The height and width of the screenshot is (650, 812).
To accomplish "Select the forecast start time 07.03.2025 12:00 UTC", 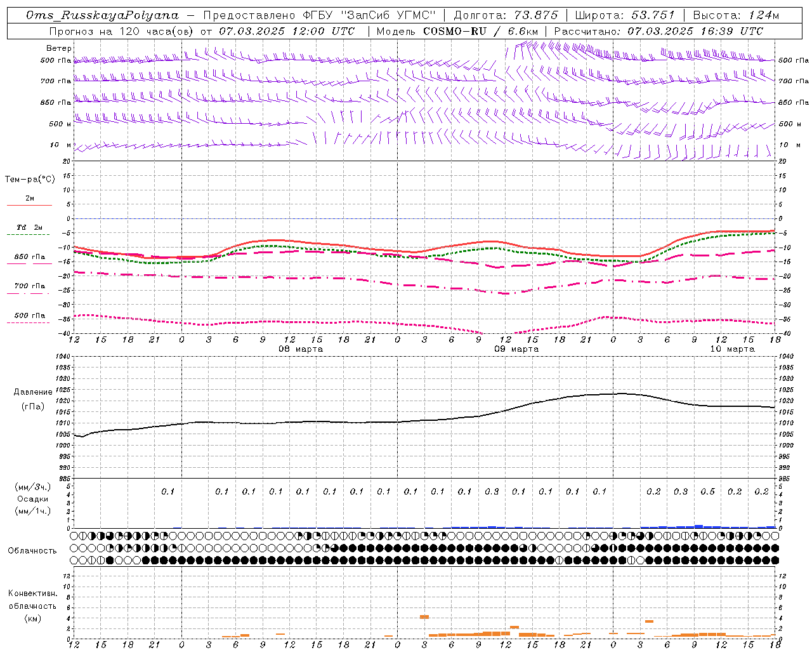I will pos(287,31).
